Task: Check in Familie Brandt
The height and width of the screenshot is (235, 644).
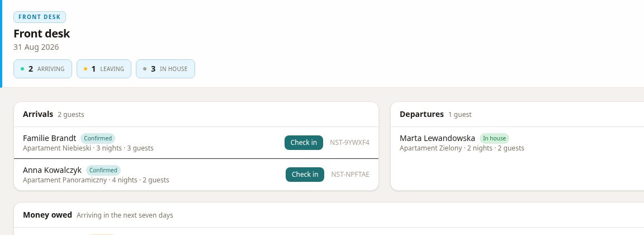Action: point(304,143)
